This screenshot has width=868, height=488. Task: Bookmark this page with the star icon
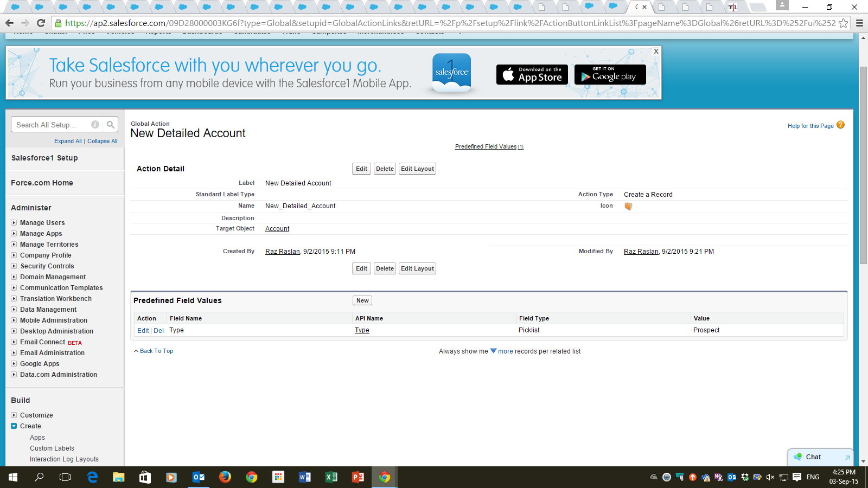click(844, 23)
